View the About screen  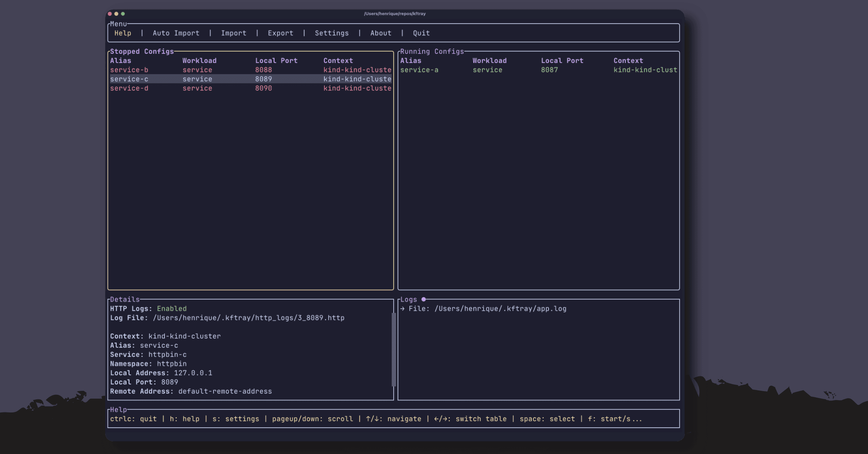380,33
